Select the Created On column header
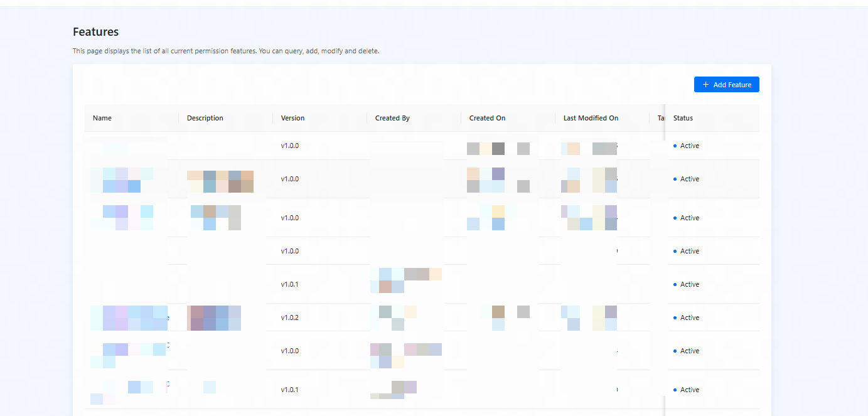868x416 pixels. tap(487, 118)
